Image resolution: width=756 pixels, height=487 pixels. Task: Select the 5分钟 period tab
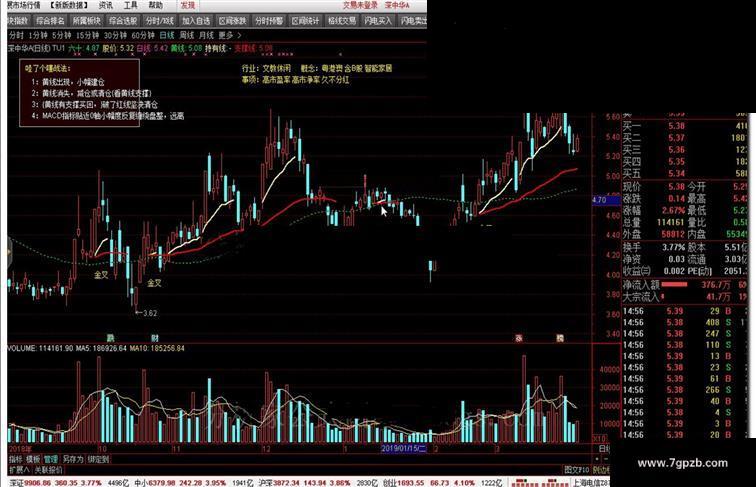[x=62, y=35]
